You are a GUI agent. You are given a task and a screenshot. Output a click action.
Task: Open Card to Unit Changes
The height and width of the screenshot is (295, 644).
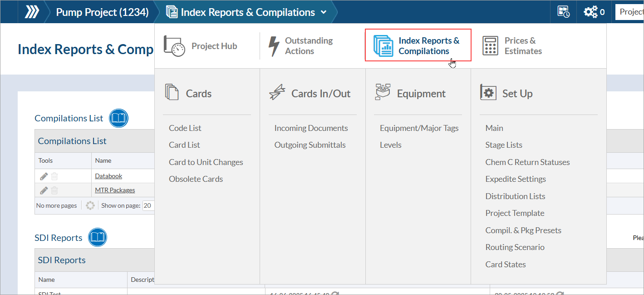tap(206, 162)
